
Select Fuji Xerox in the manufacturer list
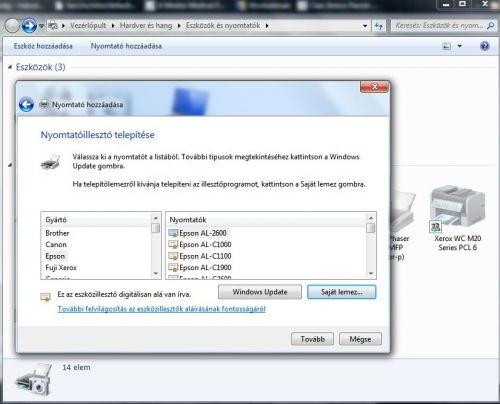[61, 267]
